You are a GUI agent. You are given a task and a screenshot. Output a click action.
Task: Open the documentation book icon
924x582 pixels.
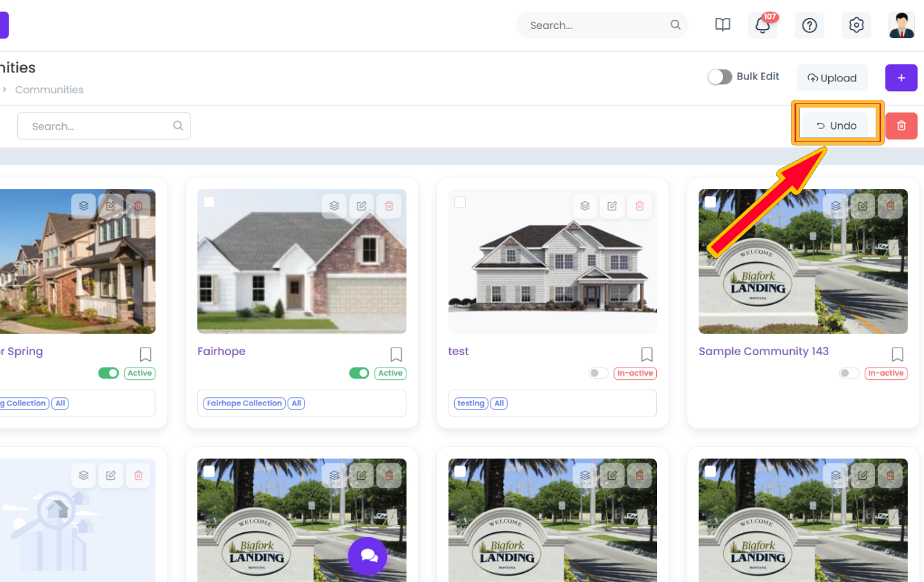coord(723,26)
